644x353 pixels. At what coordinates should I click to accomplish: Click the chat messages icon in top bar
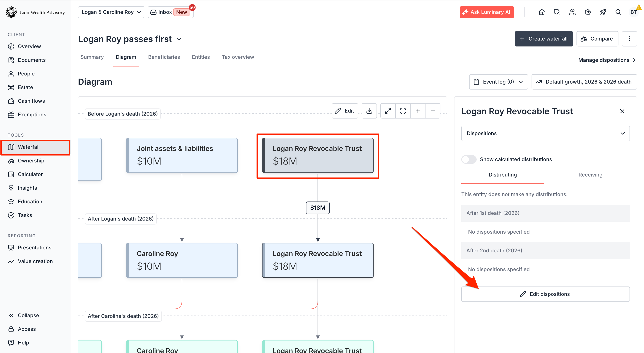click(557, 12)
